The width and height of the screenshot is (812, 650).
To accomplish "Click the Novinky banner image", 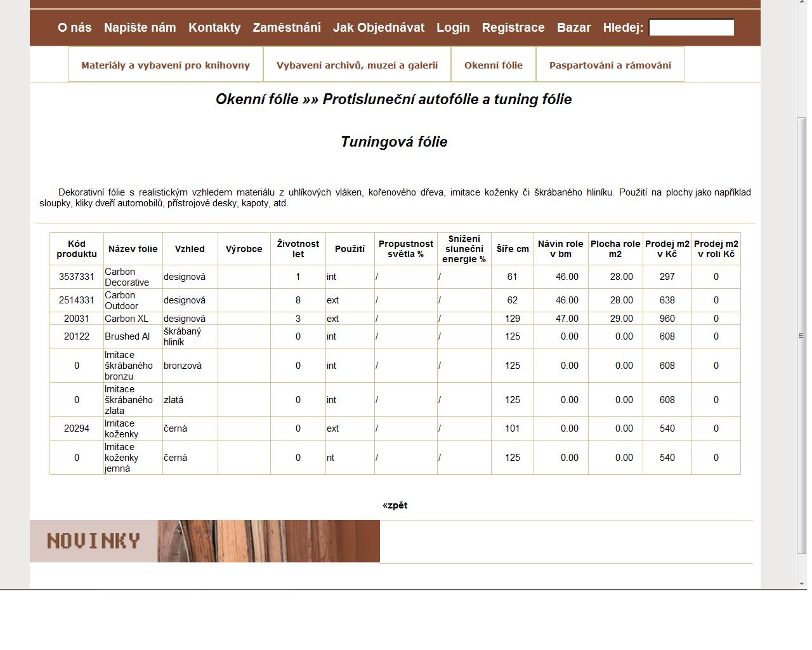I will 204,541.
